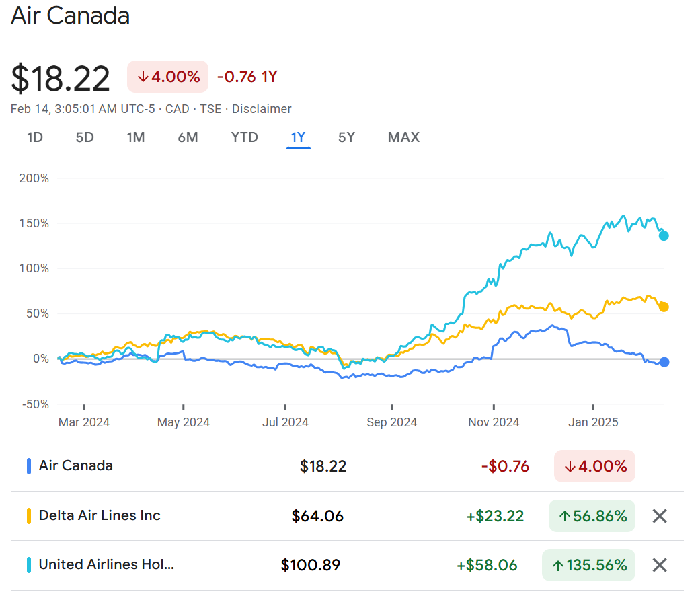Click the Delta Air Lines Inc row name
The width and height of the screenshot is (700, 596).
[x=100, y=515]
